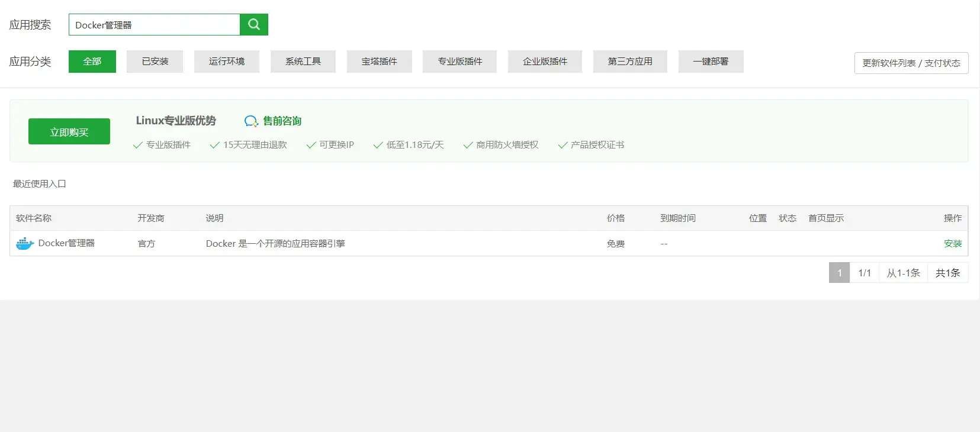Click the 免费 price cell
Image resolution: width=980 pixels, height=432 pixels.
coord(616,244)
